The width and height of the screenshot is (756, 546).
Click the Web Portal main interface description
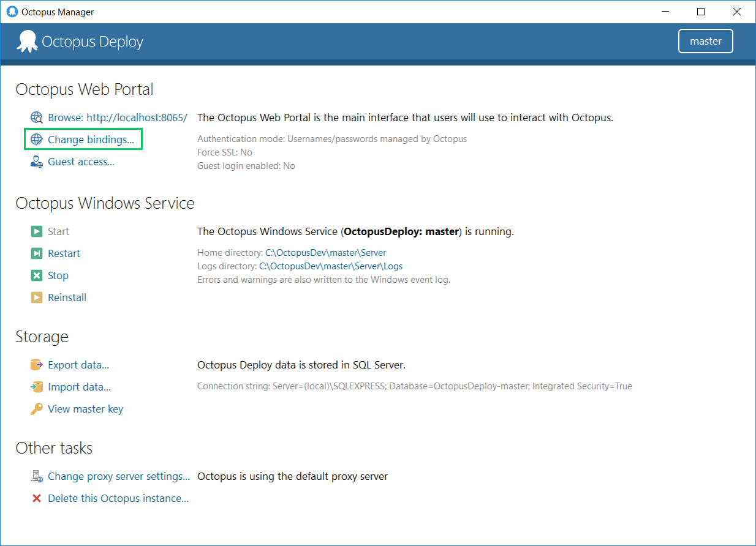pyautogui.click(x=405, y=118)
